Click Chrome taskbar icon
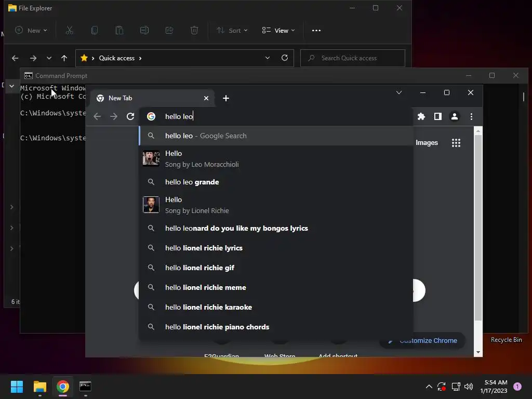The height and width of the screenshot is (399, 532). coord(63,387)
